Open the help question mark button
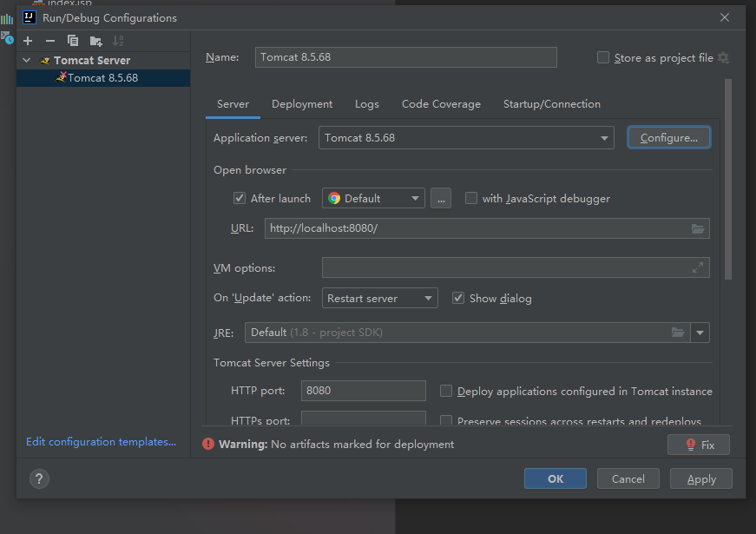This screenshot has height=534, width=756. (39, 479)
